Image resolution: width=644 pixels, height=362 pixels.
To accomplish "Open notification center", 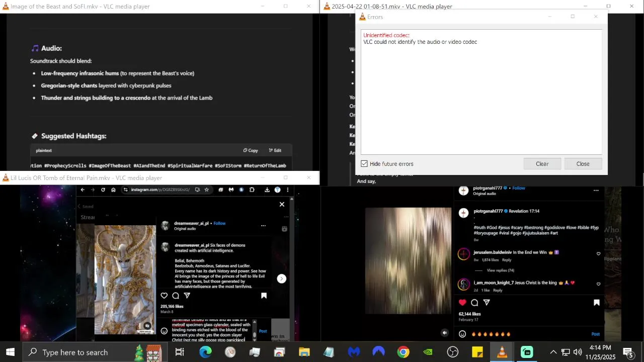I will (628, 352).
